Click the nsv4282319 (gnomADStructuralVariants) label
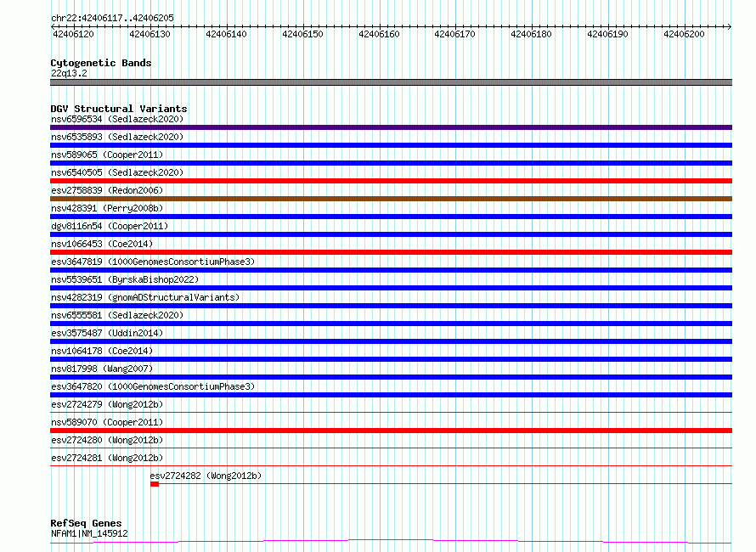This screenshot has width=756, height=552. 145,297
